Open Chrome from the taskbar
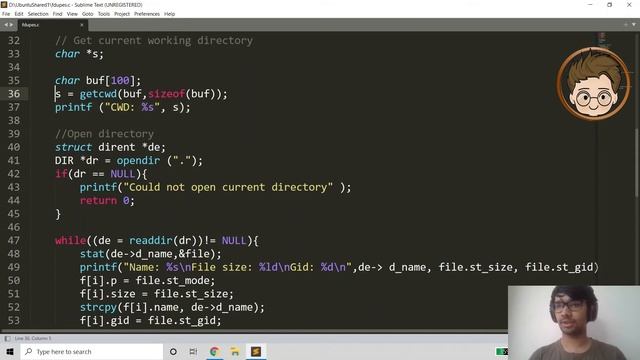The width and height of the screenshot is (640, 360). (x=214, y=351)
